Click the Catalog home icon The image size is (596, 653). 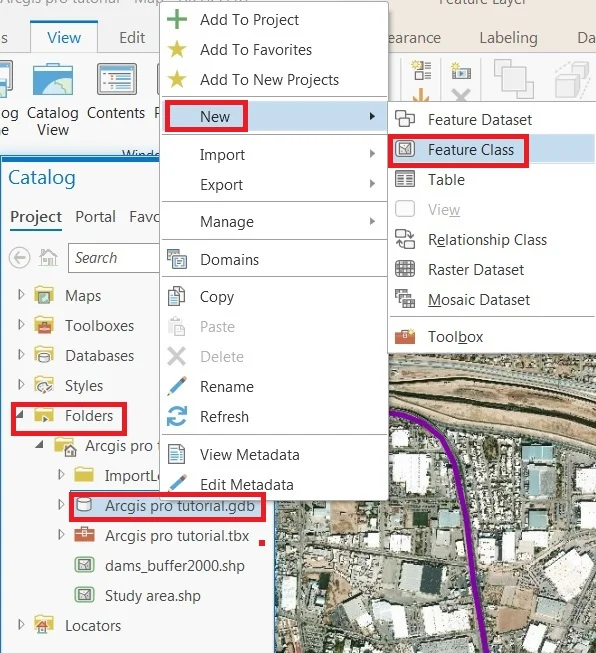click(48, 258)
